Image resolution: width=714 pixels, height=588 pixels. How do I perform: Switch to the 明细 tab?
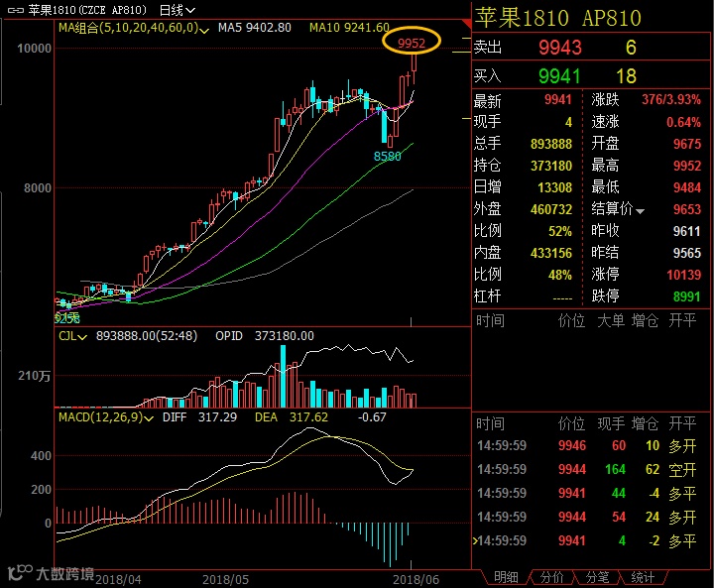point(506,577)
